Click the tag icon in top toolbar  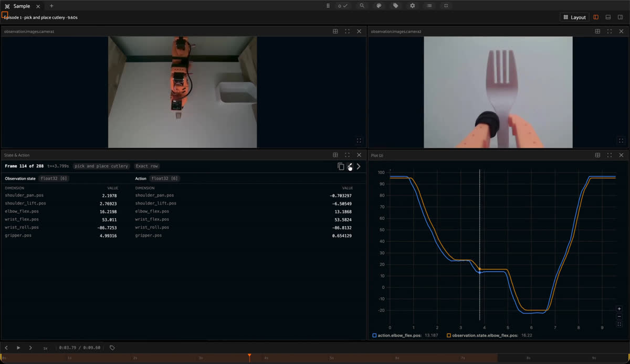pos(395,6)
